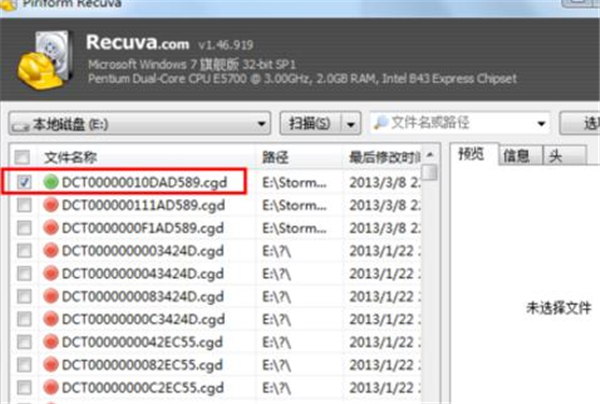The image size is (600, 404).
Task: Click green status icon of DCT00000010DAD589.cgd
Action: pos(52,183)
